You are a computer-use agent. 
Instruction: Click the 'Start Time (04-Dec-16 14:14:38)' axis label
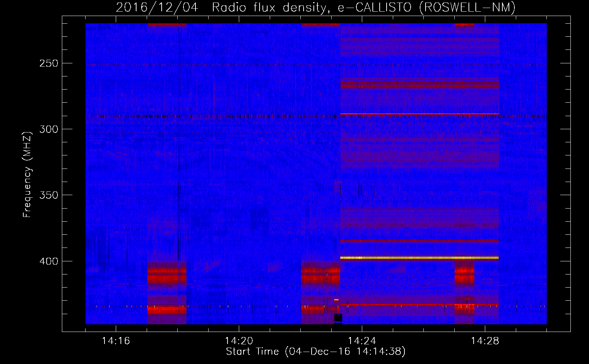pyautogui.click(x=316, y=352)
